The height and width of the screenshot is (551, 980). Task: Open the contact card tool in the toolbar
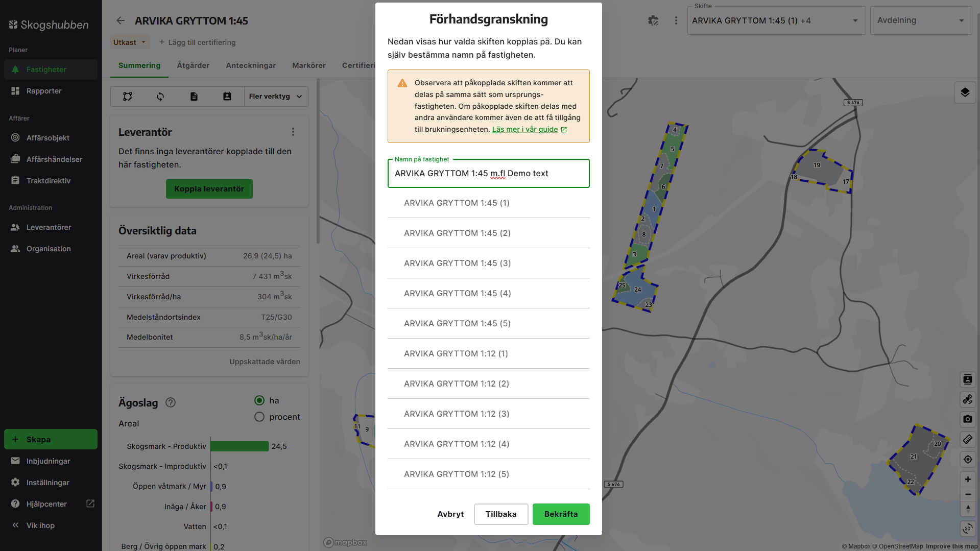click(227, 96)
